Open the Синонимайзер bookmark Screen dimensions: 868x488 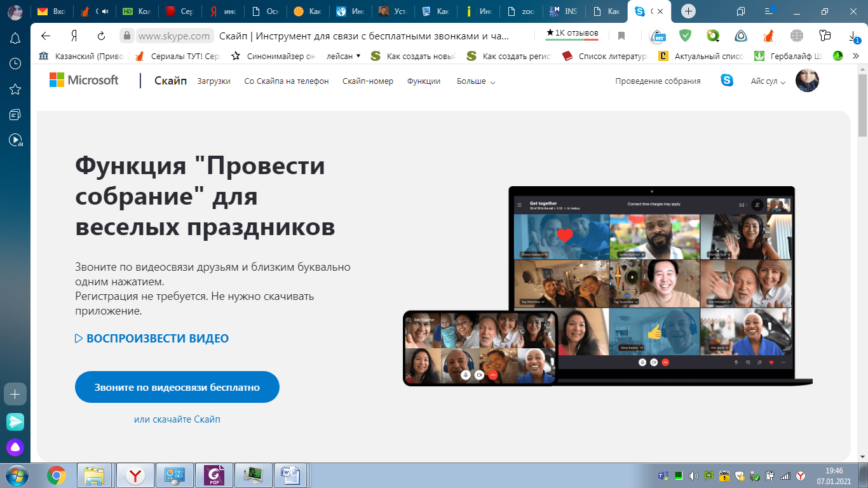[273, 56]
